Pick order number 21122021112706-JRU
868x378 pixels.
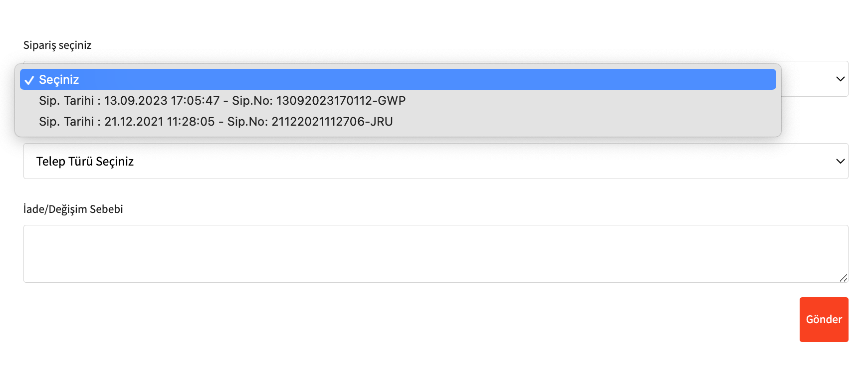coord(332,122)
